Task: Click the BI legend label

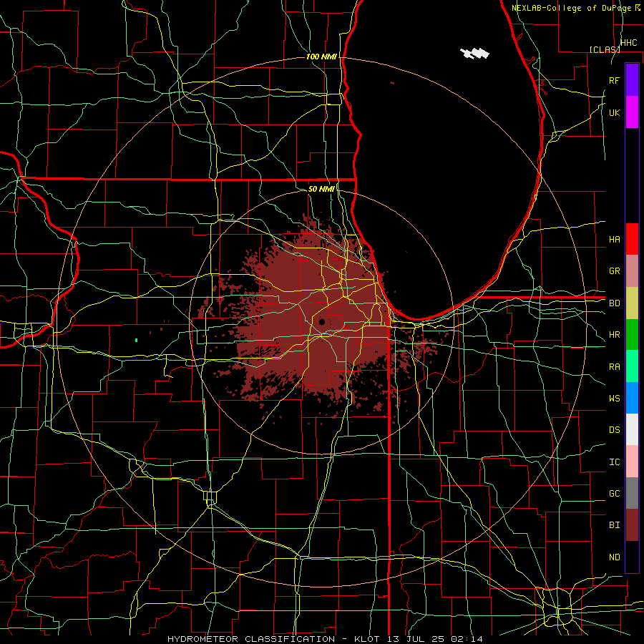Action: tap(614, 525)
